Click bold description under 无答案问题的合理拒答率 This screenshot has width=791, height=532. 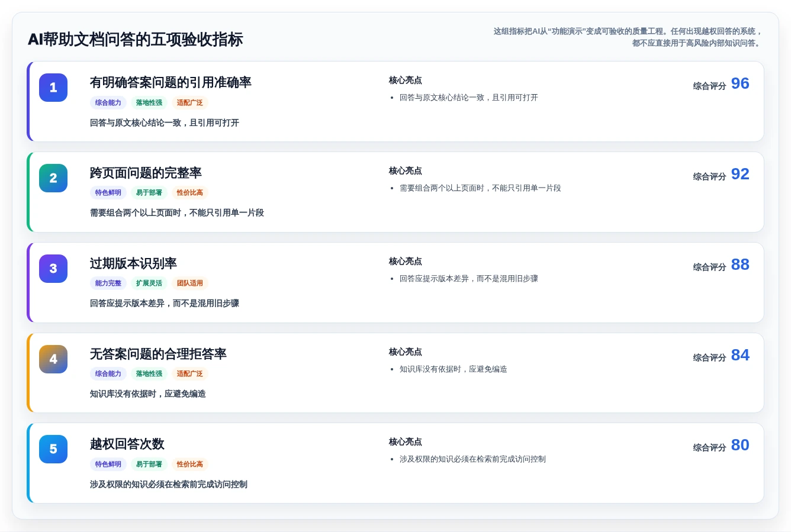148,394
